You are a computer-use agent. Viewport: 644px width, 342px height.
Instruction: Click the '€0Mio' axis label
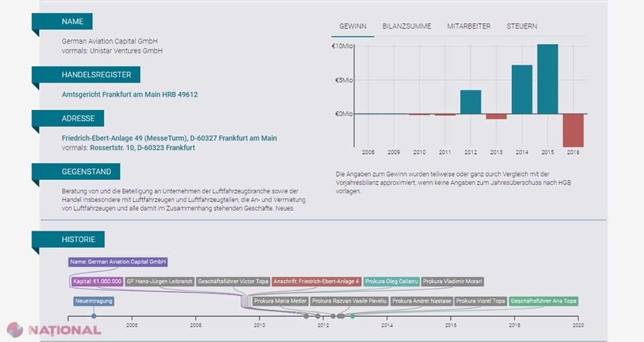point(343,114)
